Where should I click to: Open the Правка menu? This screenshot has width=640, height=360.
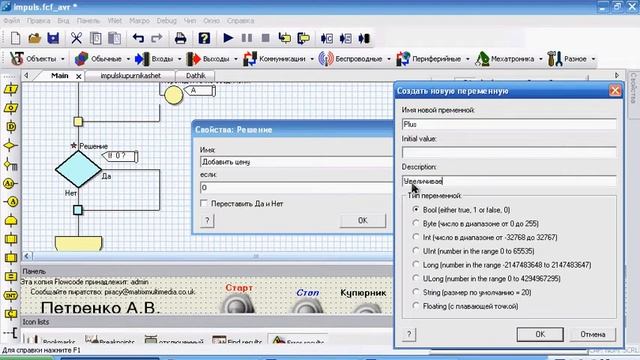38,20
